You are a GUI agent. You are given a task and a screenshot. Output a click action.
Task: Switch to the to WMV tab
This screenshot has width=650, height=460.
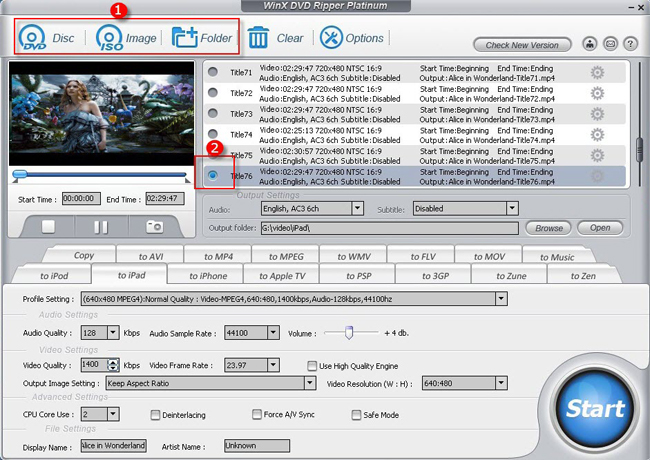pos(354,257)
